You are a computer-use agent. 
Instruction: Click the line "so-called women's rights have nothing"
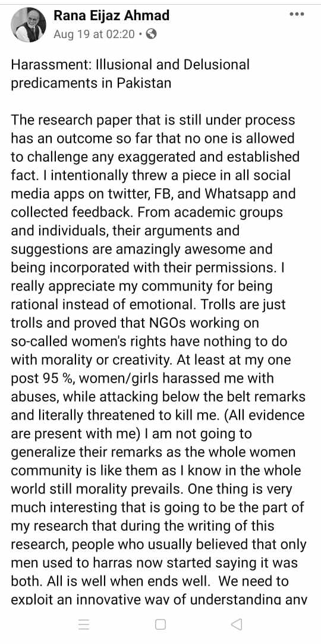tap(149, 342)
